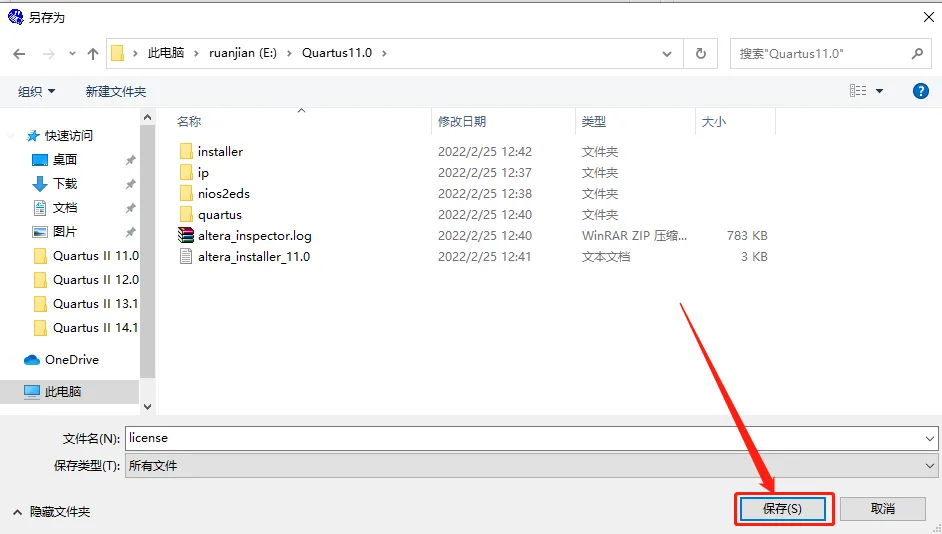The image size is (942, 534).
Task: Go up one folder level
Action: [x=93, y=54]
